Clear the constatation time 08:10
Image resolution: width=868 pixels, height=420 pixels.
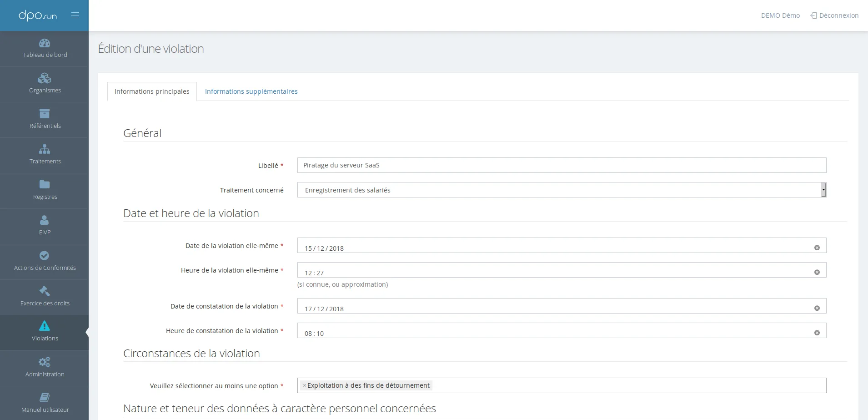tap(817, 333)
